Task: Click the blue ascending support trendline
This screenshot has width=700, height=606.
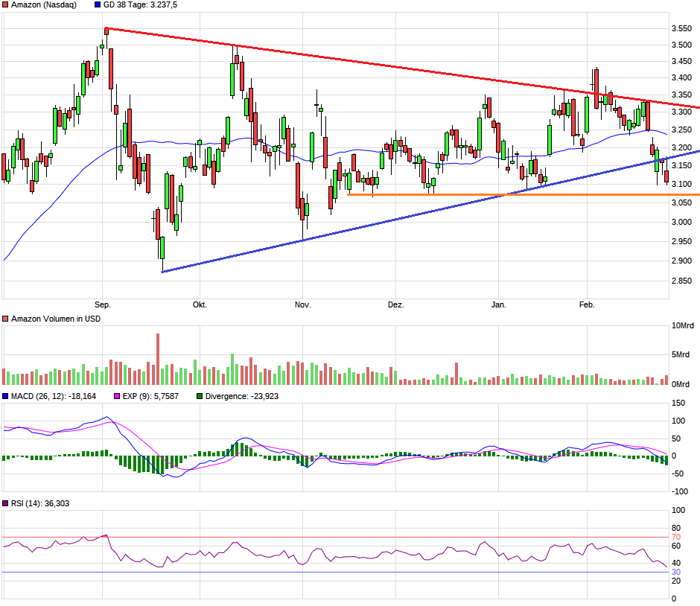Action: tap(431, 211)
